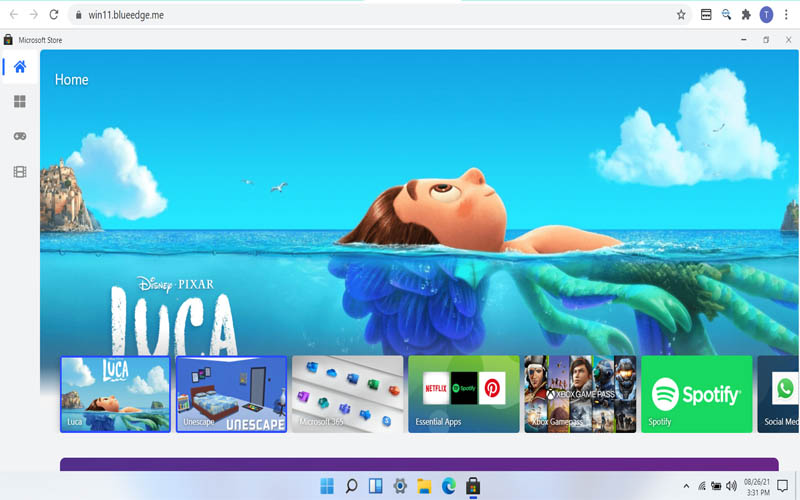Open the Gaming section in sidebar
Image resolution: width=800 pixels, height=500 pixels.
pyautogui.click(x=20, y=136)
